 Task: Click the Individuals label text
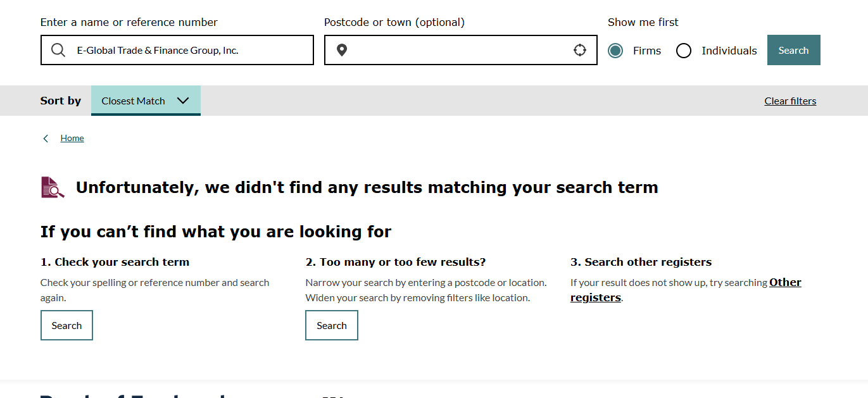729,51
